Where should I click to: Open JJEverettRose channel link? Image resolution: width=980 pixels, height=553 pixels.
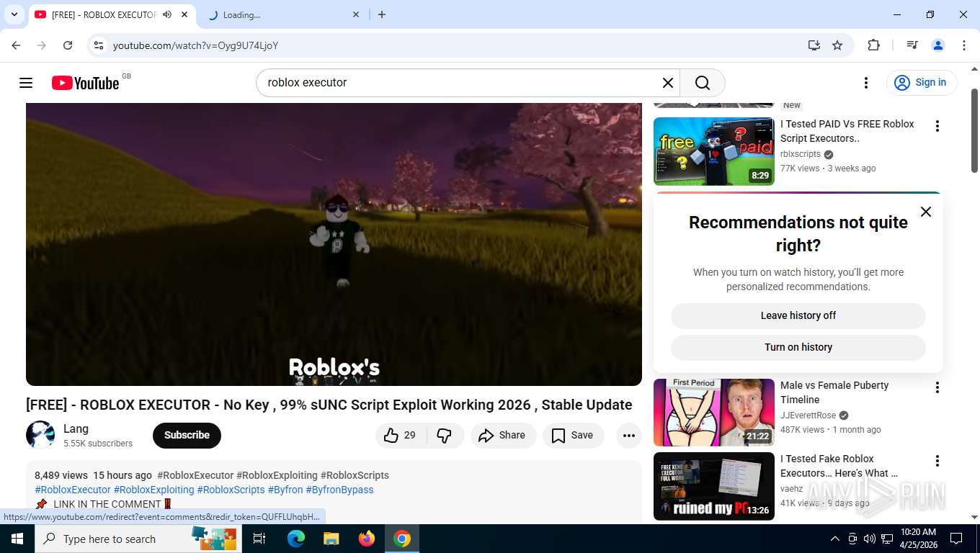(808, 415)
